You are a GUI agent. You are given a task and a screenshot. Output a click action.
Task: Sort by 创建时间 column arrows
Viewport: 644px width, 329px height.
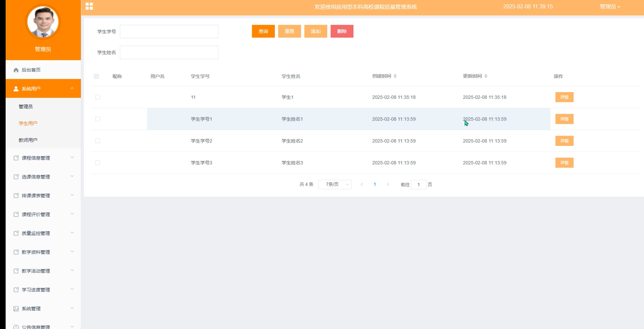[395, 76]
